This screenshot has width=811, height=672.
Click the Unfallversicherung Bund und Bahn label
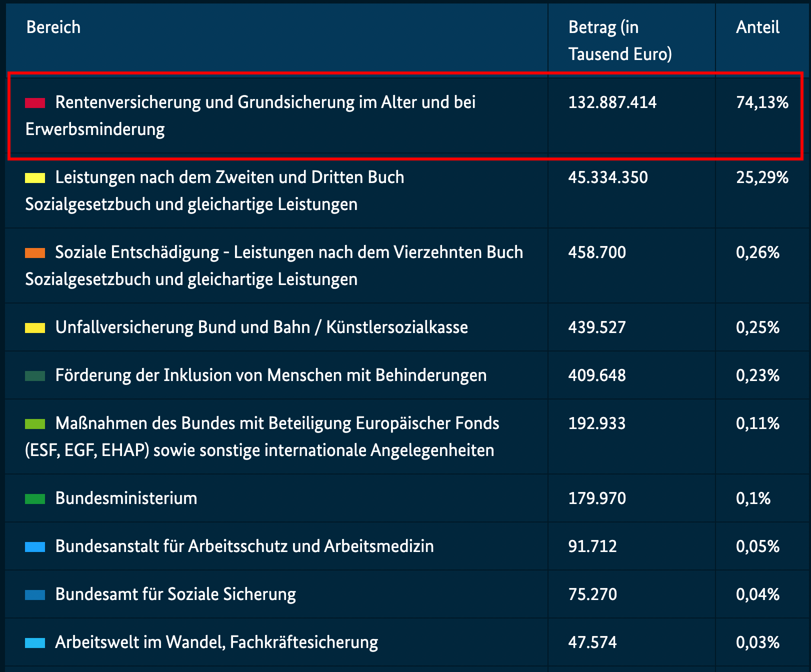click(261, 327)
